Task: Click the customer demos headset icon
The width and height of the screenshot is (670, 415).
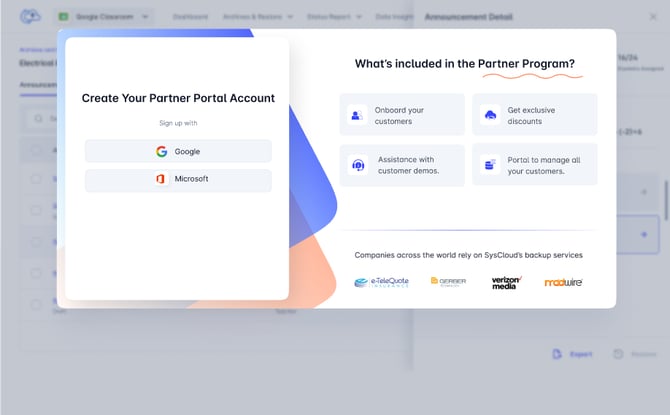Action: 357,165
